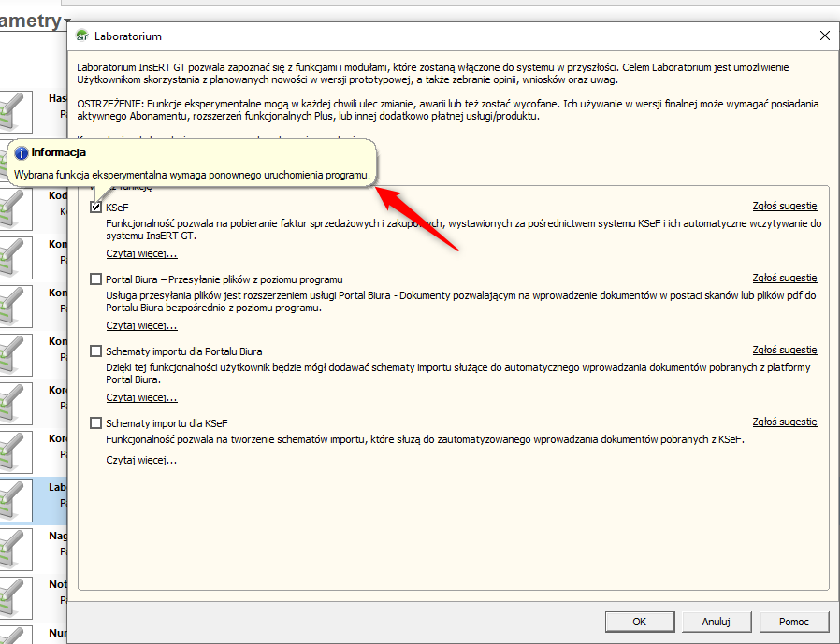Check the Schematy importu dla KSeF box
Screen dimensions: 840x644
(96, 423)
